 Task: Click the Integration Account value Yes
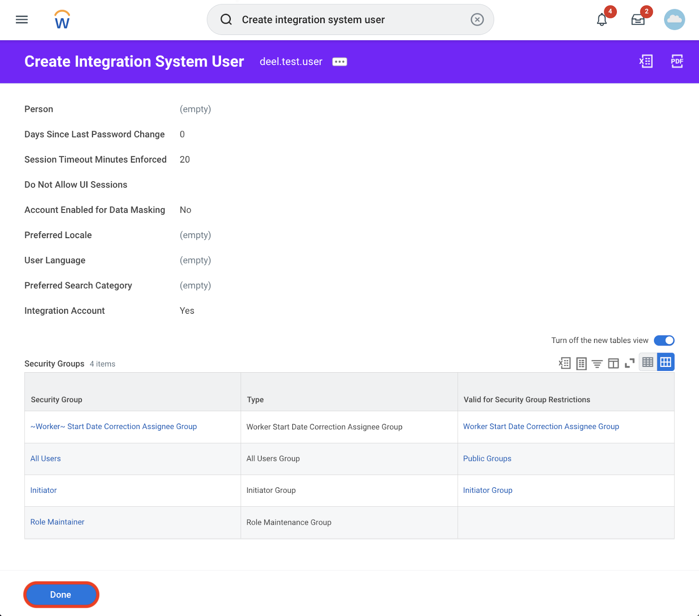point(187,311)
